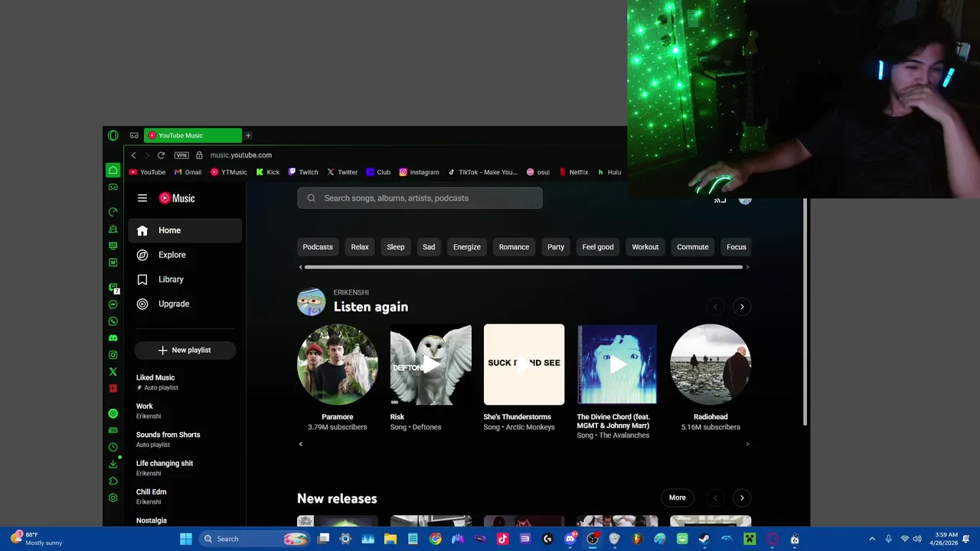Open the Opera GX menu logo
The image size is (980, 551).
113,135
